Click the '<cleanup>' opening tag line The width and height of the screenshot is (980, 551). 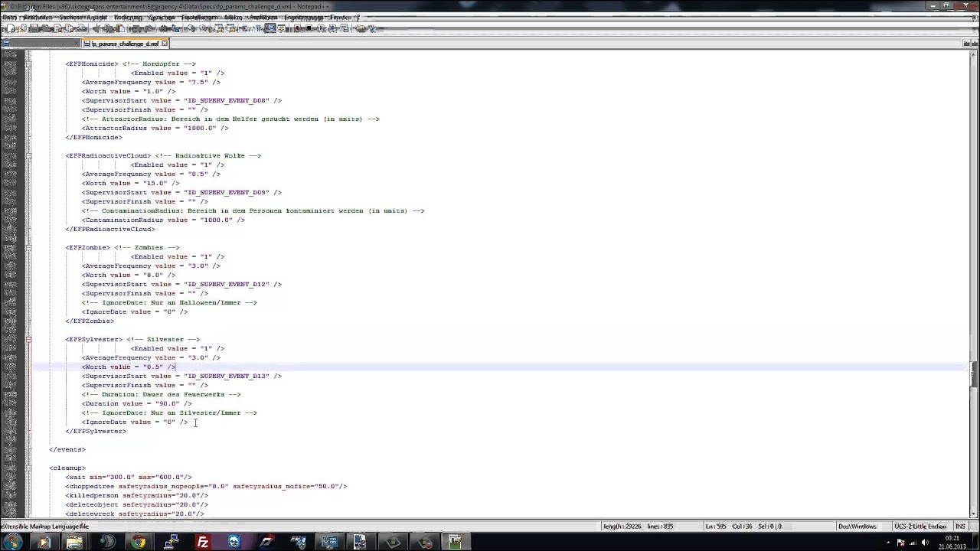tap(67, 468)
